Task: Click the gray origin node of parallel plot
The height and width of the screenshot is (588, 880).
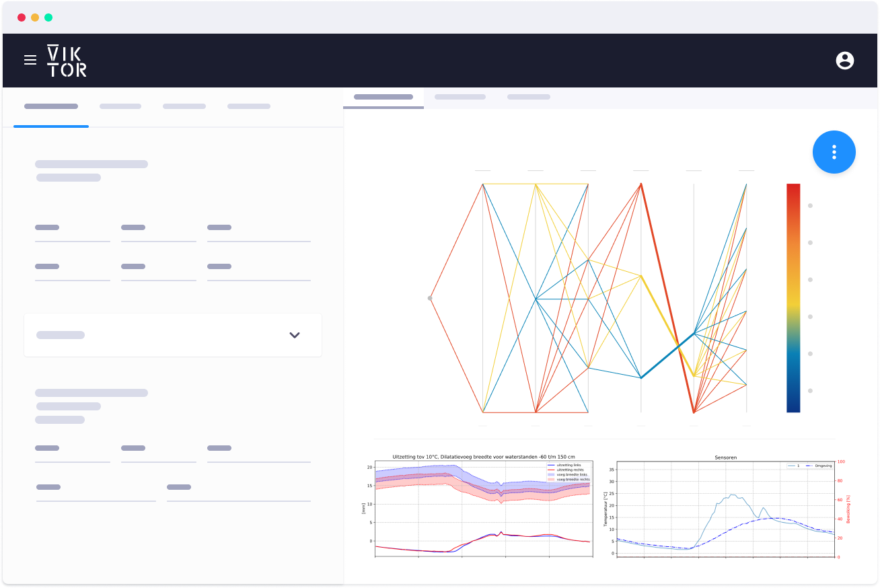Action: tap(430, 298)
